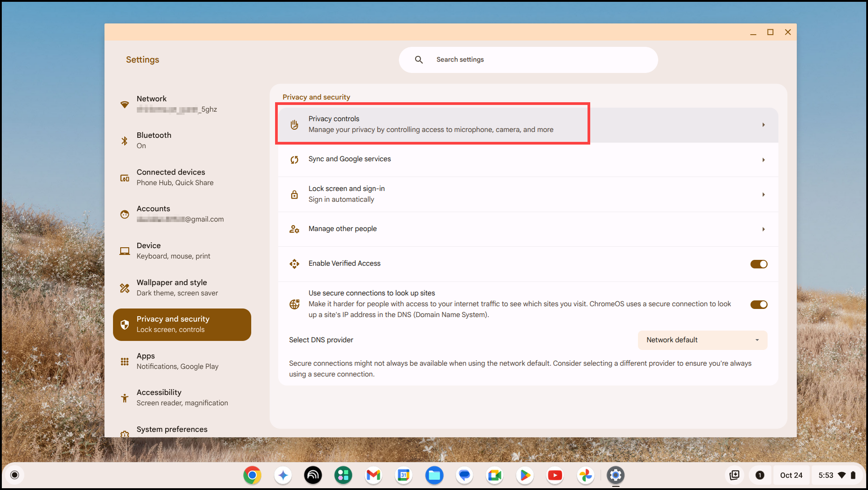Switch to the Apps settings section
This screenshot has width=868, height=490.
[182, 360]
